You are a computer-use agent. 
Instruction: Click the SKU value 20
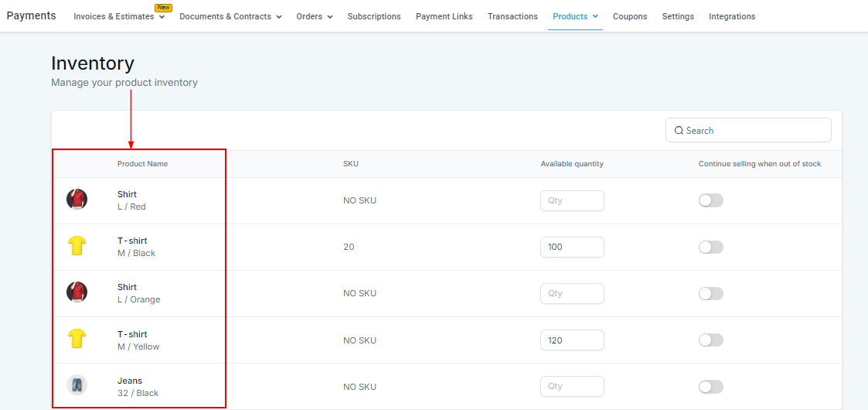coord(349,247)
